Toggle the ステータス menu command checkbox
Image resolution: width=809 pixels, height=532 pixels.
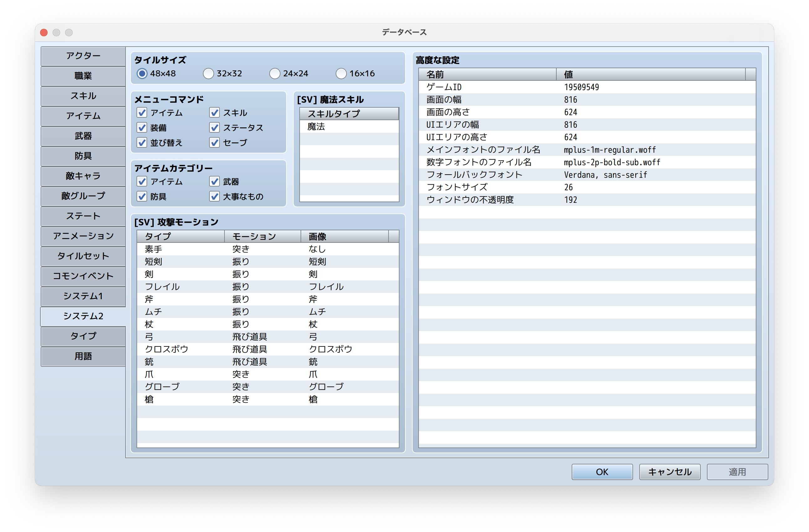tap(214, 128)
